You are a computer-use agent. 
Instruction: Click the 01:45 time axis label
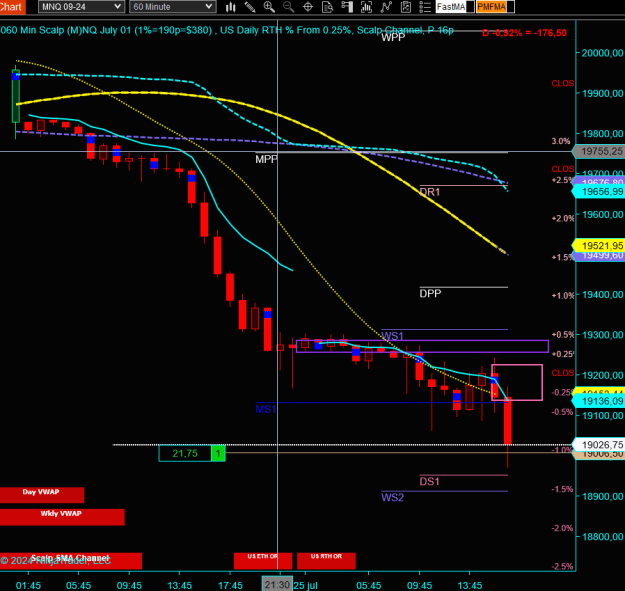28,585
